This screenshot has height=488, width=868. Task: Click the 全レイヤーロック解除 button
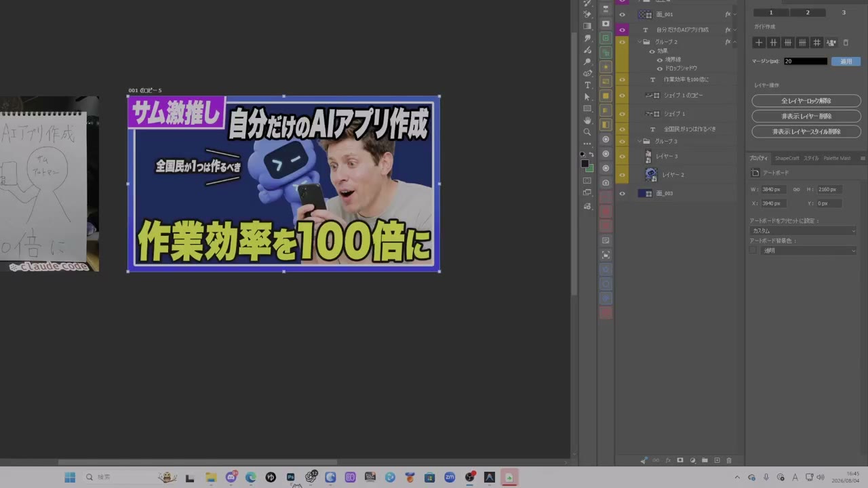806,101
